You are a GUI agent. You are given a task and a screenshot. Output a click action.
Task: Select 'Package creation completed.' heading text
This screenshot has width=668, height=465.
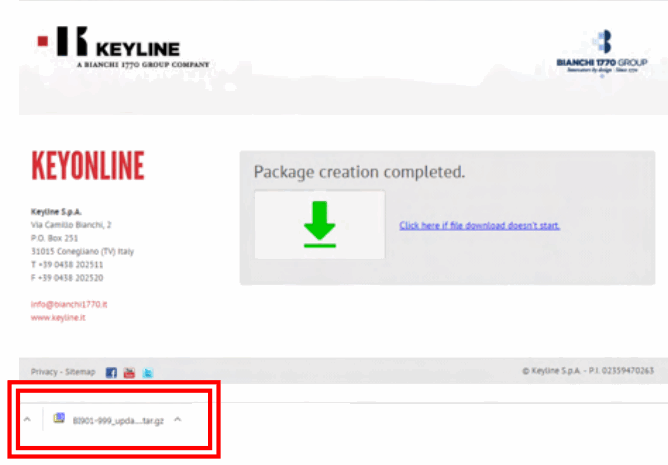[359, 172]
